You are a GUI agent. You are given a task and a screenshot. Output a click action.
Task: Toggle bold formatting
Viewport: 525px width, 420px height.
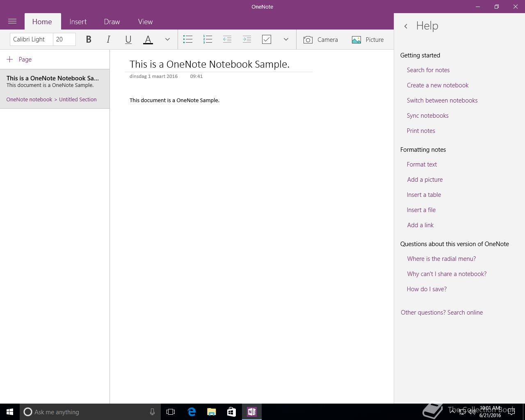point(89,39)
